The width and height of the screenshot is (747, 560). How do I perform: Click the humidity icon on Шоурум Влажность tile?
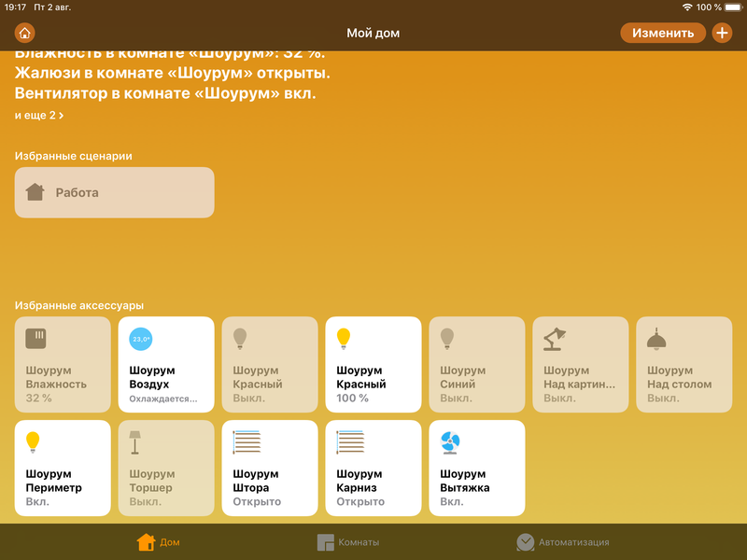tap(36, 340)
